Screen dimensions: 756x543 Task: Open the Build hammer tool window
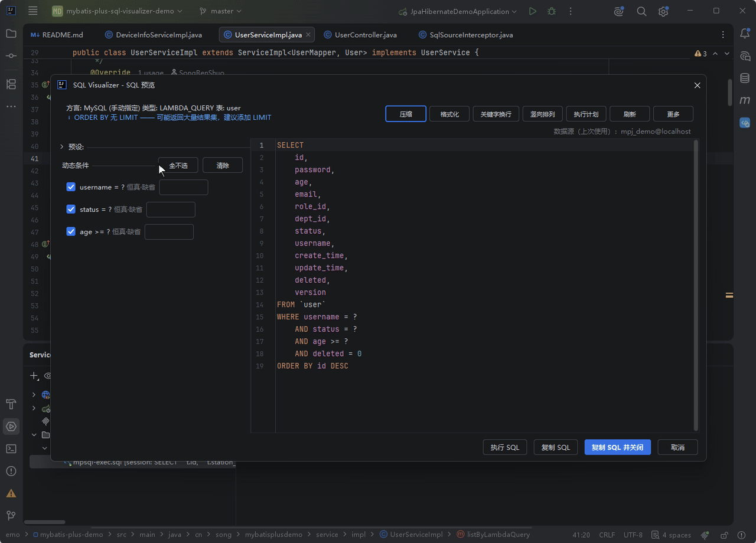11,404
